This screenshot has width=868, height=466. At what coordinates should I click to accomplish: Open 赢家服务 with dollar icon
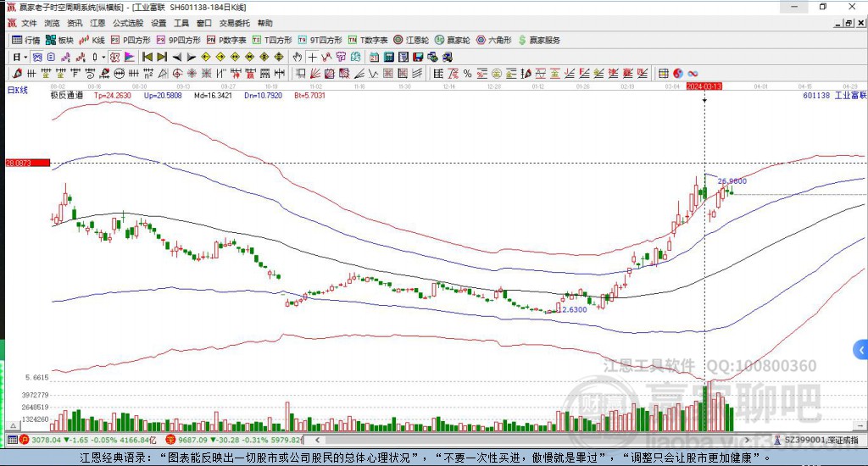[538, 40]
